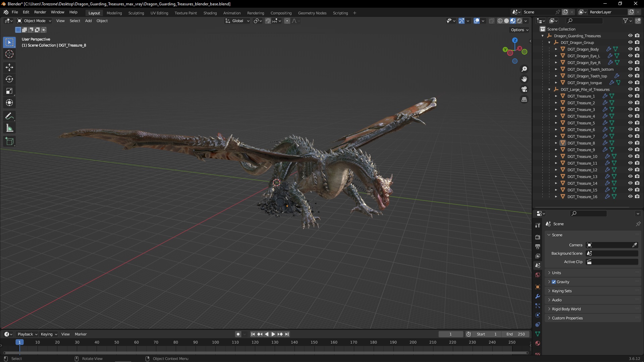The image size is (644, 362).
Task: Jump to the last frame
Action: click(287, 334)
